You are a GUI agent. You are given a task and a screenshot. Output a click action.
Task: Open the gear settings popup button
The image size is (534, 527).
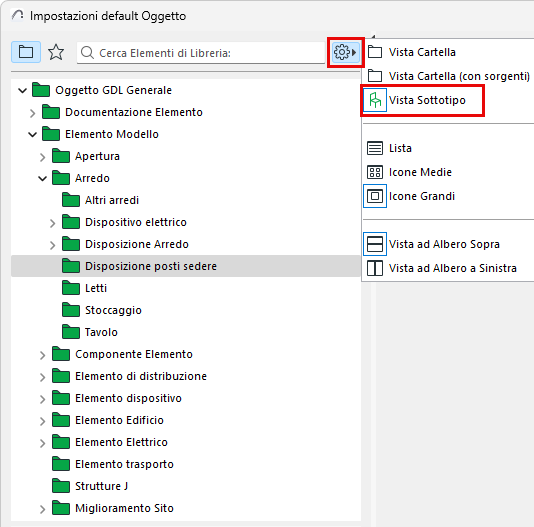pos(345,52)
